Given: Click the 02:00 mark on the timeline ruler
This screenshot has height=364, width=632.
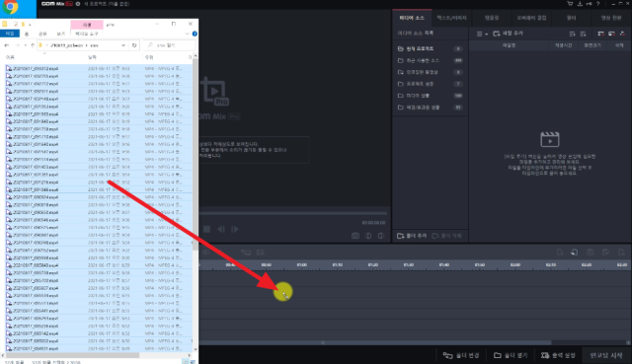Looking at the screenshot, I should tap(515, 265).
